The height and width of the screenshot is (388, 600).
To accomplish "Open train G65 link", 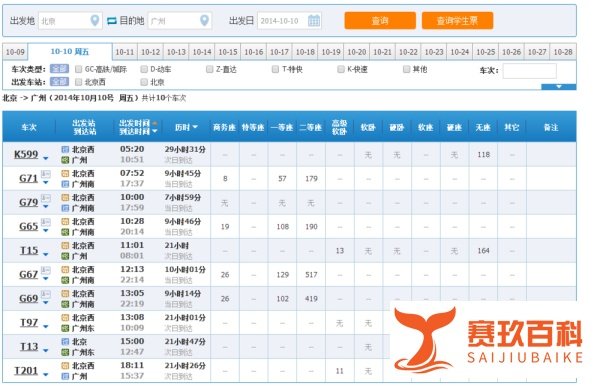I will pyautogui.click(x=29, y=226).
